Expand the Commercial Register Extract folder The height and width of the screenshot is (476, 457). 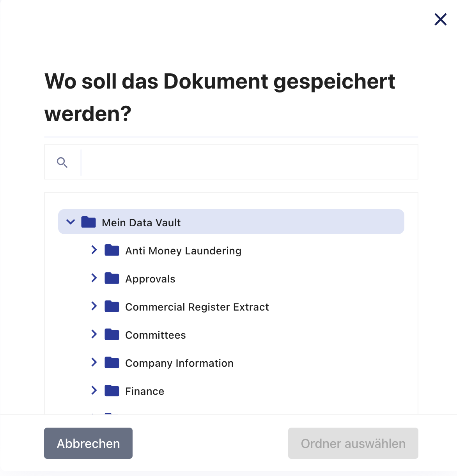coord(94,306)
